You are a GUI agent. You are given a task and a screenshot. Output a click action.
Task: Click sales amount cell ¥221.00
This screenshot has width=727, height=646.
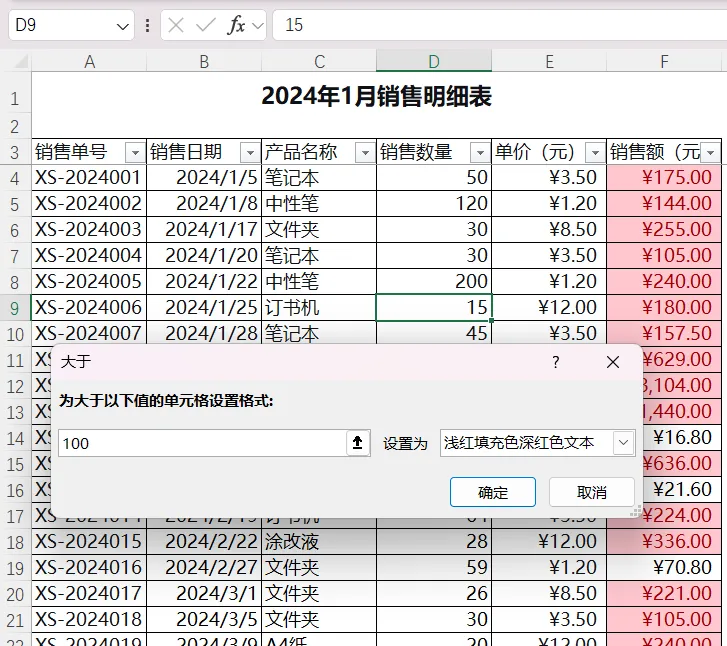coord(664,593)
